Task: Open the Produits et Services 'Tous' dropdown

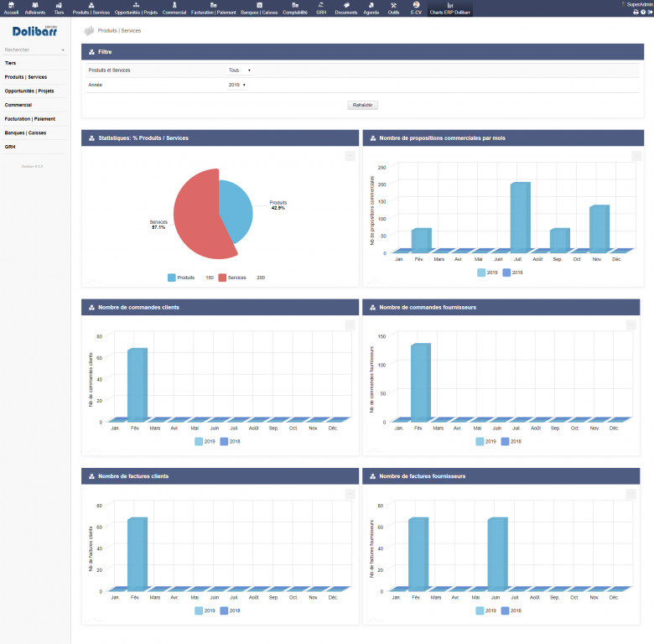Action: [x=240, y=70]
